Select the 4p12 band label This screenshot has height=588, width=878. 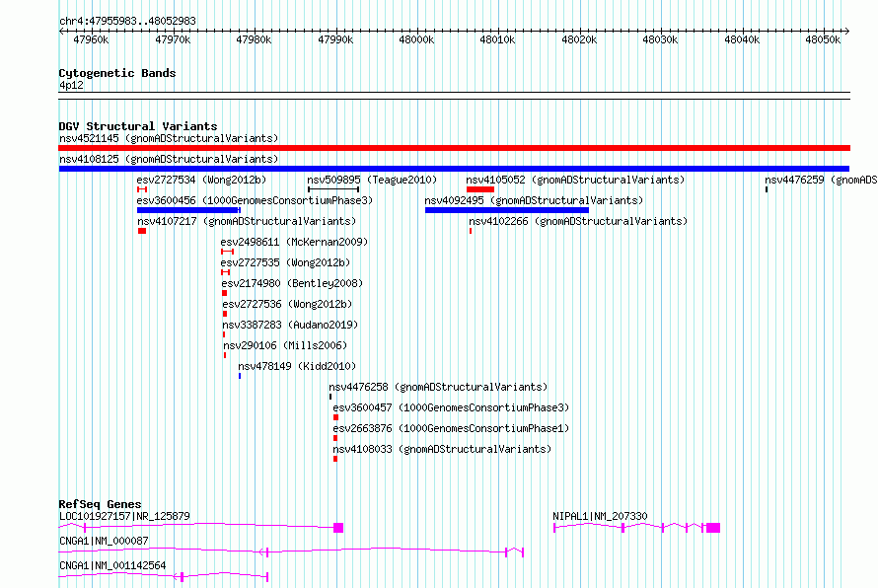pyautogui.click(x=71, y=86)
